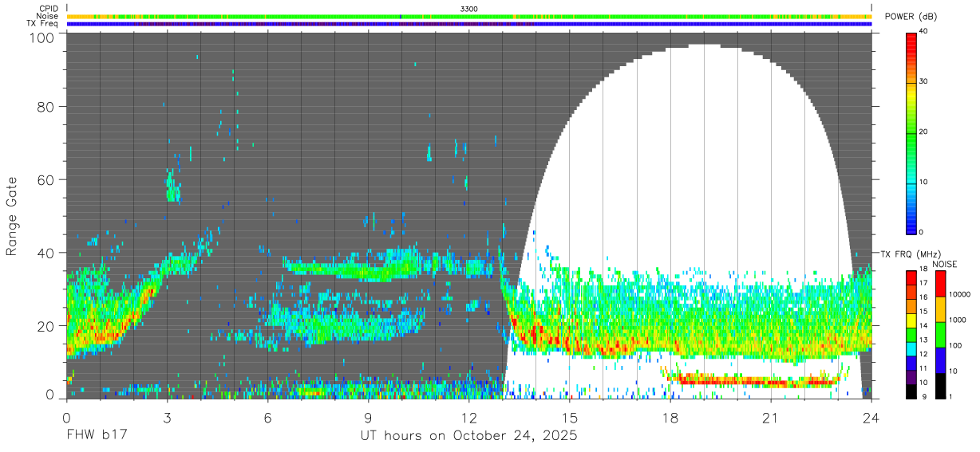The image size is (980, 452).
Task: Click the TX Freq color strip above the plot
Action: 469,23
